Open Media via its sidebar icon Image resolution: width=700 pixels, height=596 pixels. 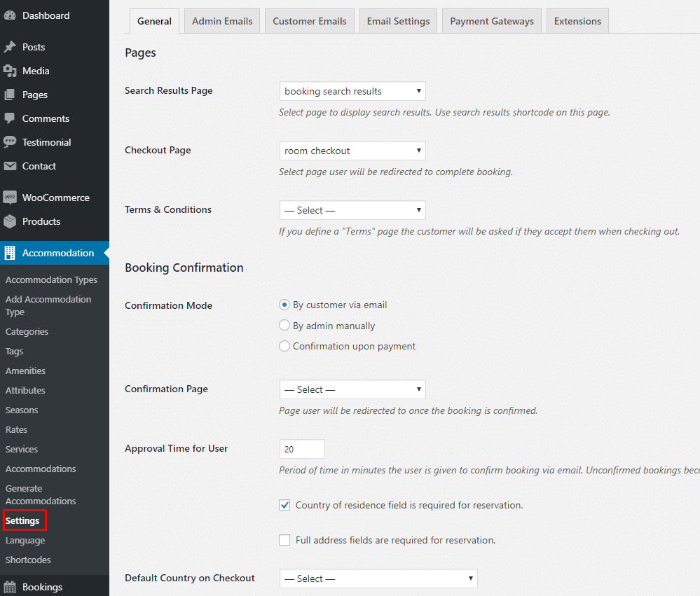click(10, 71)
